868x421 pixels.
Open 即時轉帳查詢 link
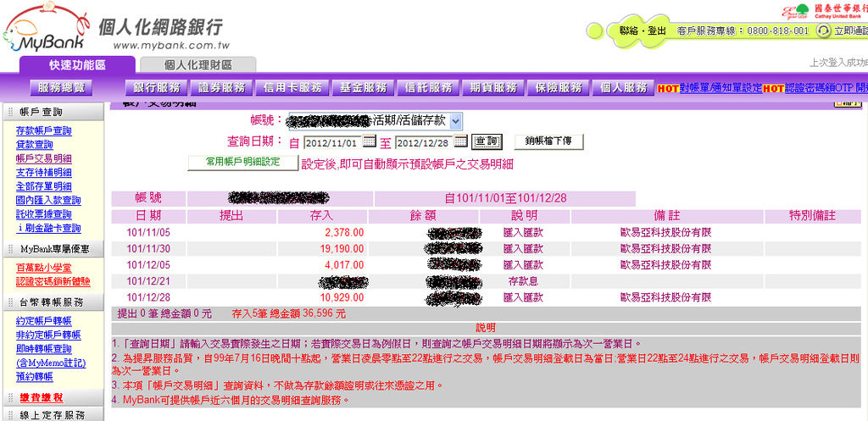44,348
